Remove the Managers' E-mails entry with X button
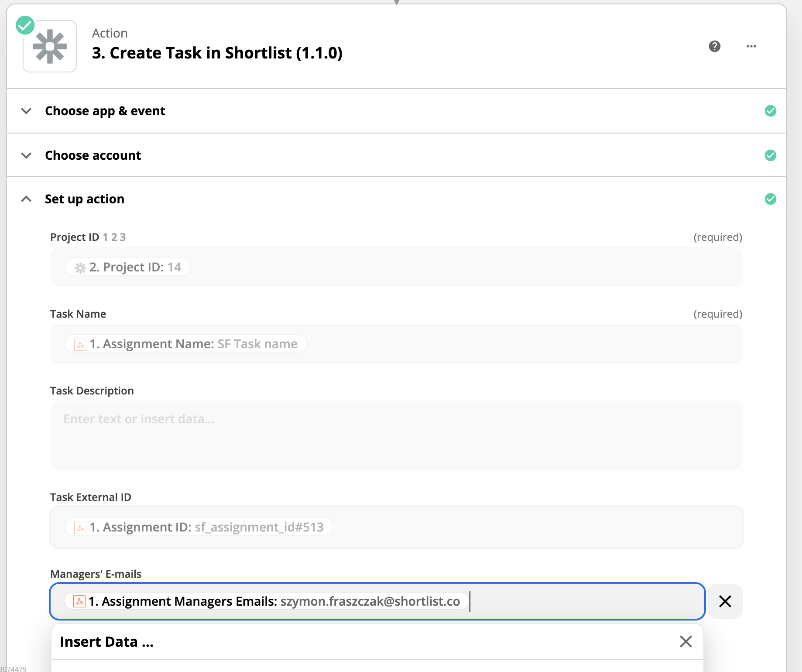 tap(725, 601)
